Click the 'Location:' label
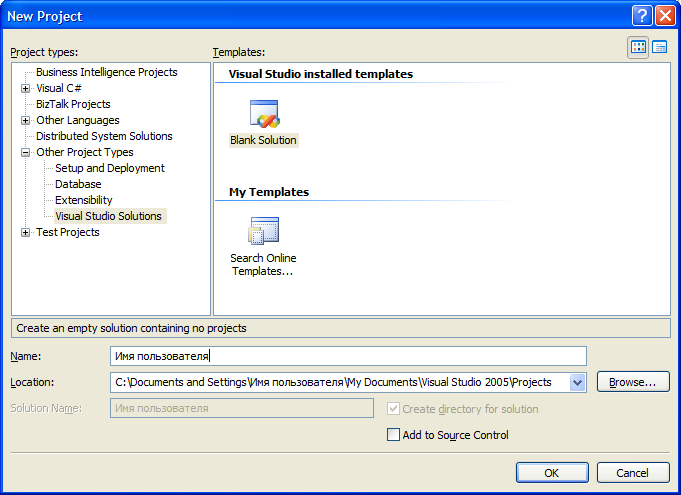Screen dimensions: 681x495 tap(32, 383)
